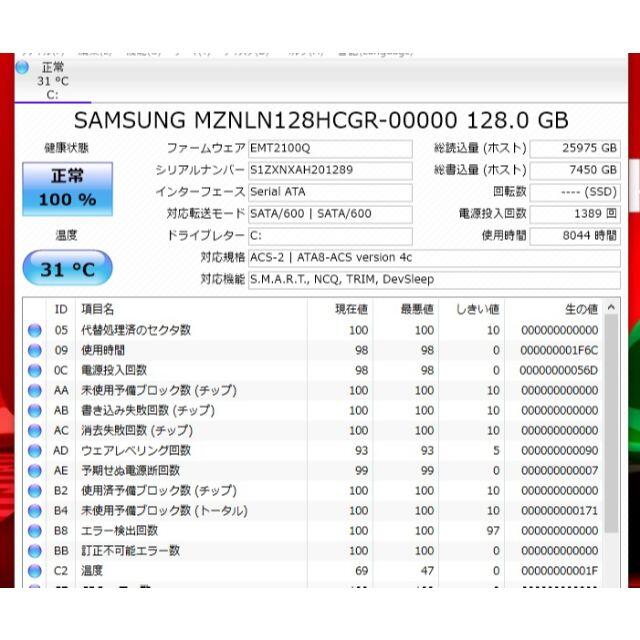Click status orb of row AC 消去失敗回数
The width and height of the screenshot is (640, 640).
(x=35, y=430)
